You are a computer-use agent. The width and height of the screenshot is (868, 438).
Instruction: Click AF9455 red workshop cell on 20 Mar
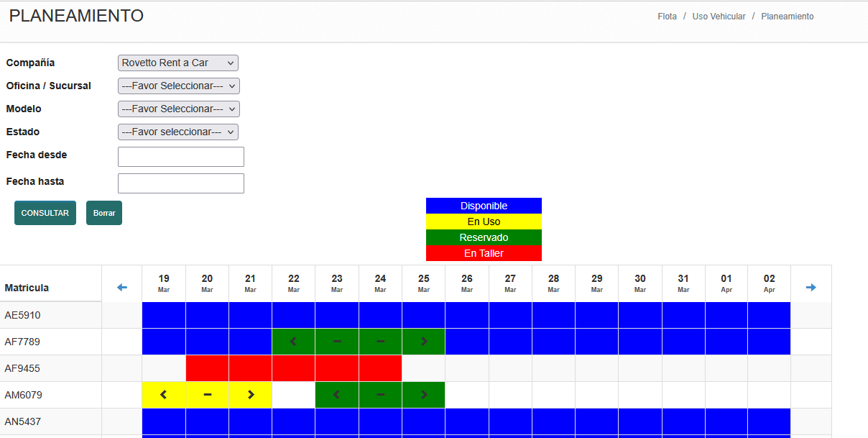(x=207, y=368)
